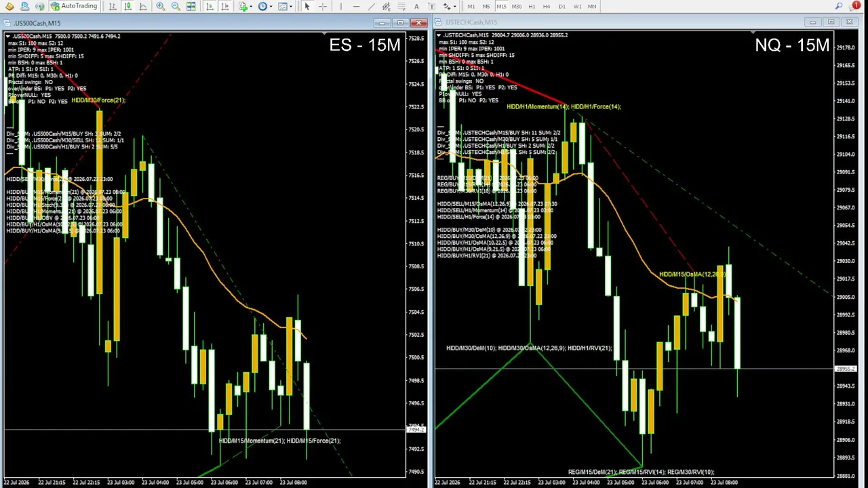
Task: Click the templates icon
Action: (283, 6)
